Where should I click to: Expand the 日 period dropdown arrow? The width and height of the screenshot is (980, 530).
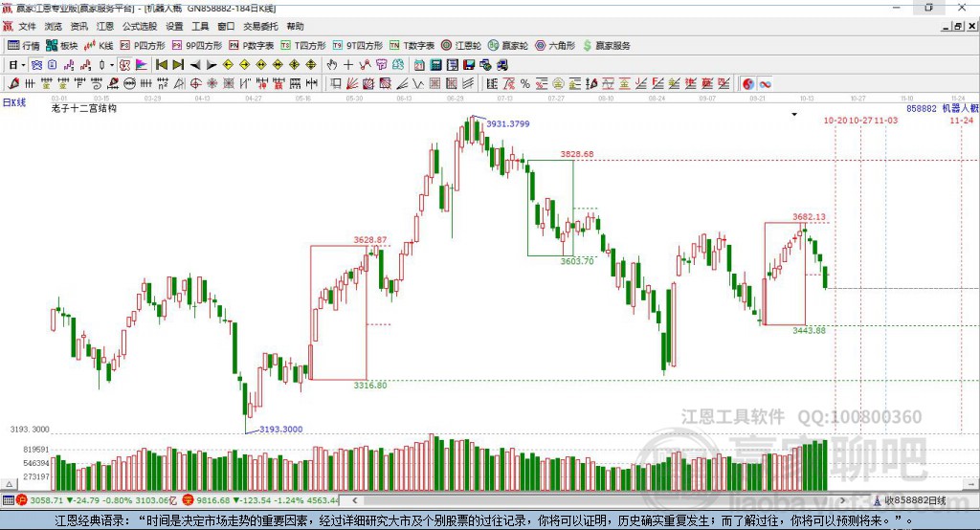click(x=23, y=65)
